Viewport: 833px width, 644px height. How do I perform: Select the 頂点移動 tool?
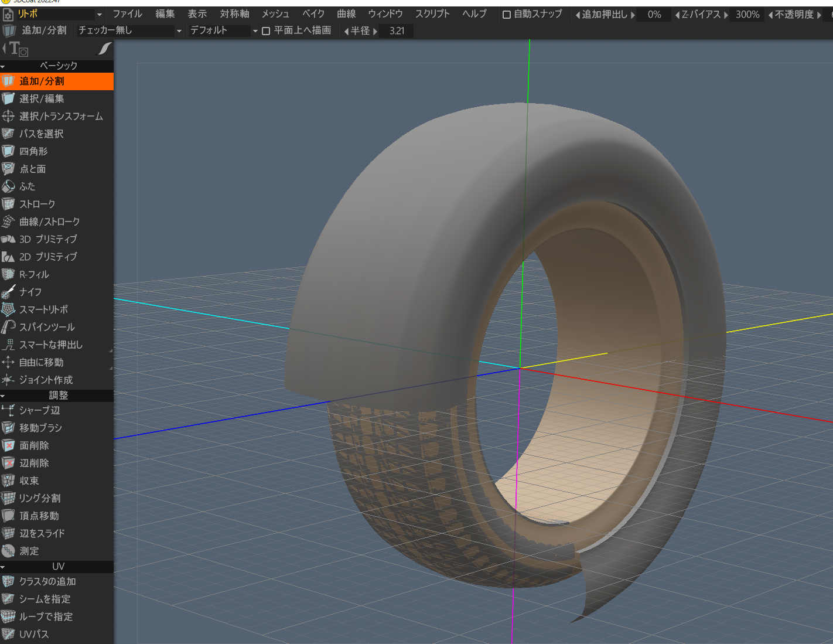pos(57,516)
